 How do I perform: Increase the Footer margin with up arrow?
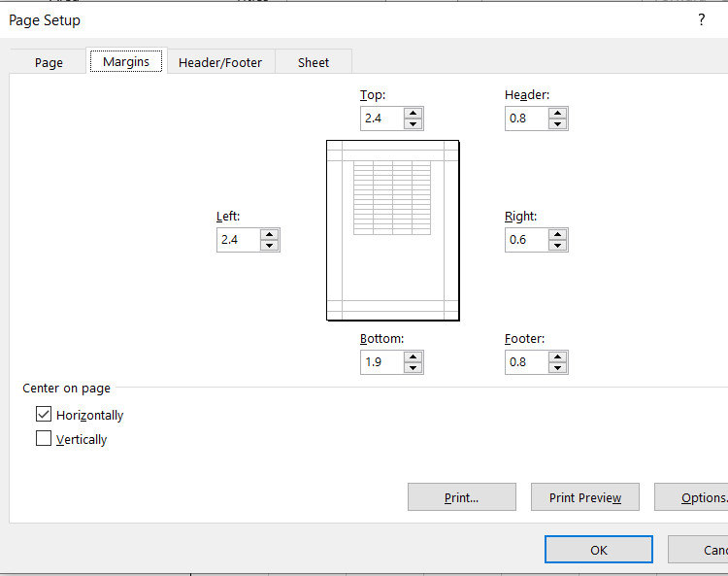pos(557,356)
